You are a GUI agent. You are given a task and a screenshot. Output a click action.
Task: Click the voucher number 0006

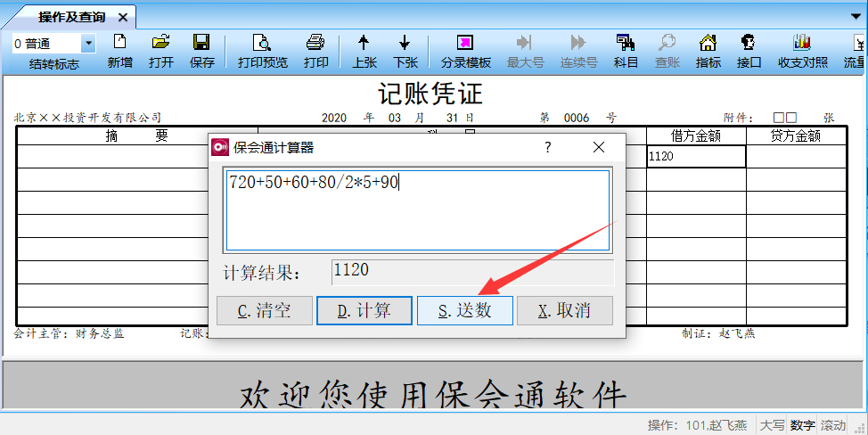[x=577, y=118]
